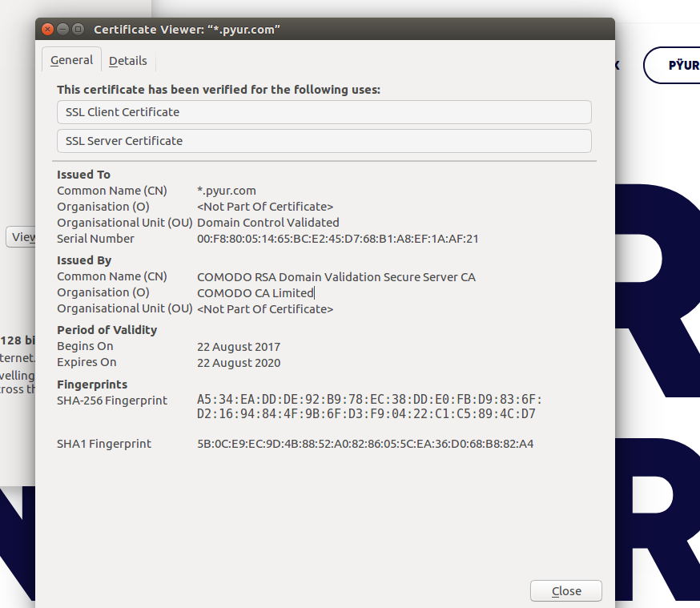Click the Serial Number value text
This screenshot has height=608, width=700.
(x=337, y=239)
